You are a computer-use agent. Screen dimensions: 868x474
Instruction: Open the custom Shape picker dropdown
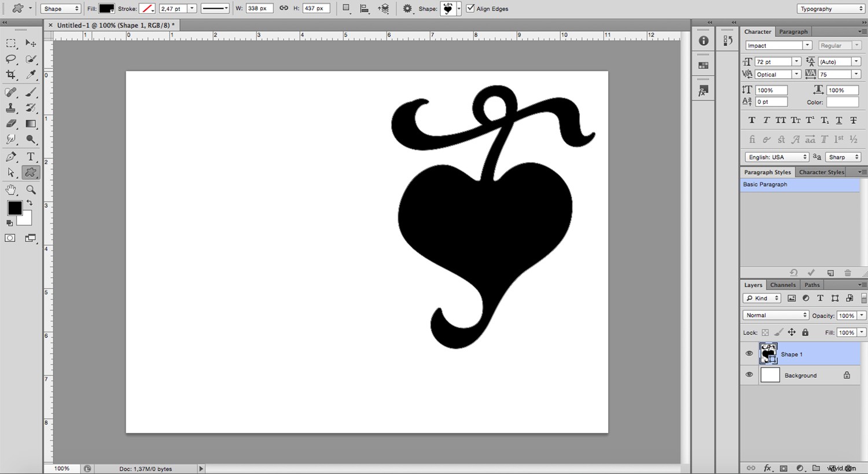[459, 8]
